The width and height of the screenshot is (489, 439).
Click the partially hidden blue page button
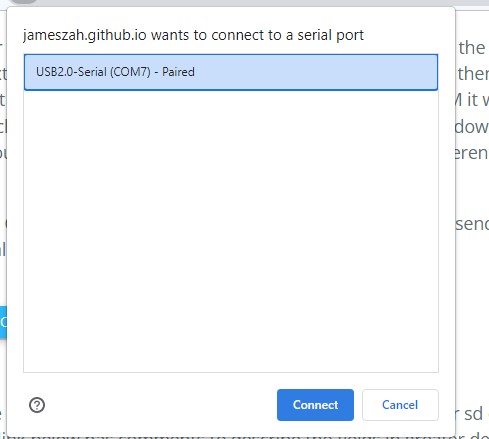pyautogui.click(x=3, y=322)
